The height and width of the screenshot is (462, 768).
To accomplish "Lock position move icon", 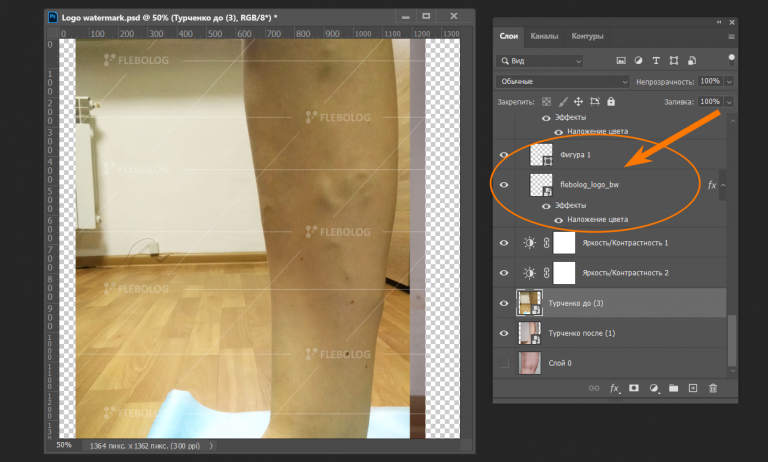I will tap(578, 102).
